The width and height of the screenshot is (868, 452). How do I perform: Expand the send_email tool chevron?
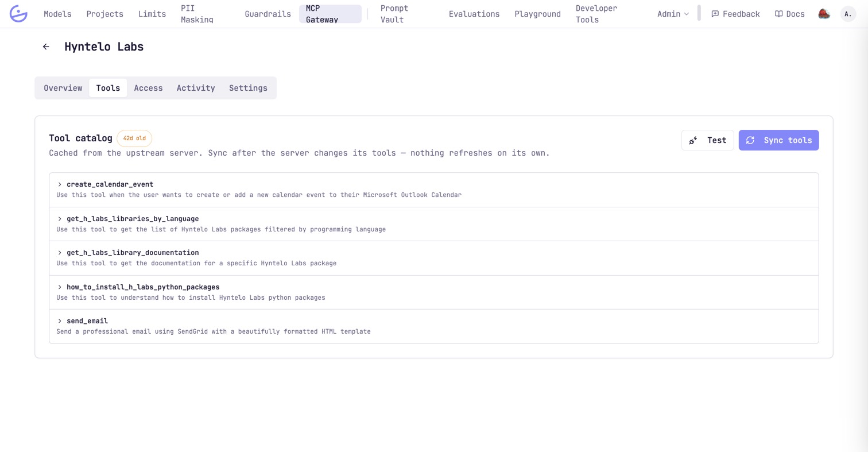pos(60,321)
